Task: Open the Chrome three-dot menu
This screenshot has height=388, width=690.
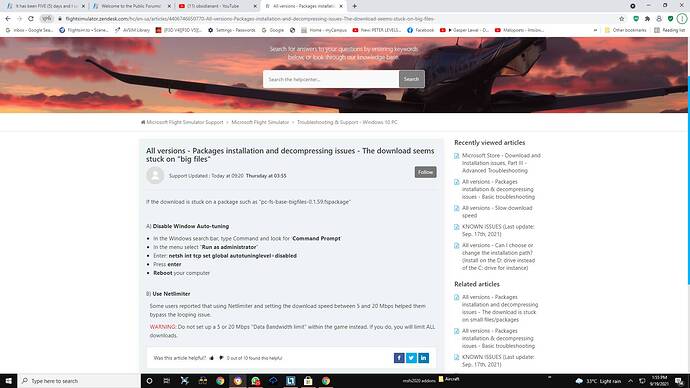Action: pyautogui.click(x=682, y=18)
